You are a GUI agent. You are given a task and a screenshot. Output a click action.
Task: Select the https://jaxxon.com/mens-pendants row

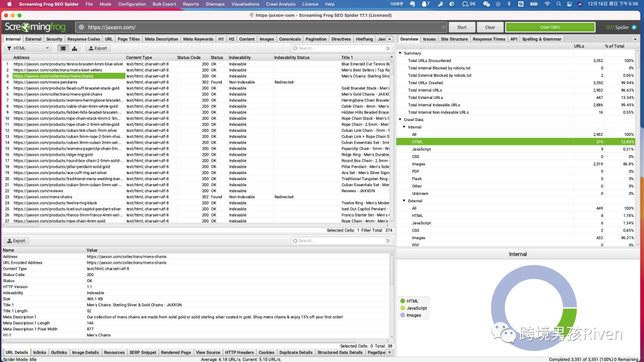coord(196,82)
